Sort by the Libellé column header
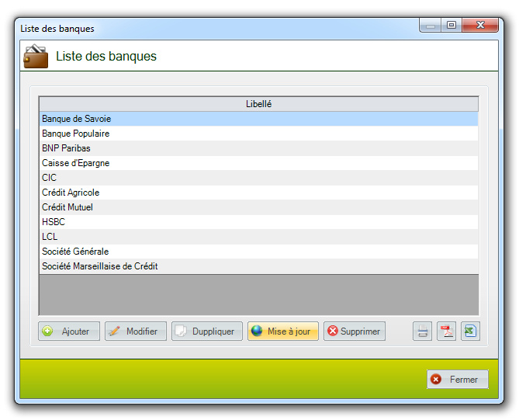519x420 pixels. pyautogui.click(x=258, y=104)
